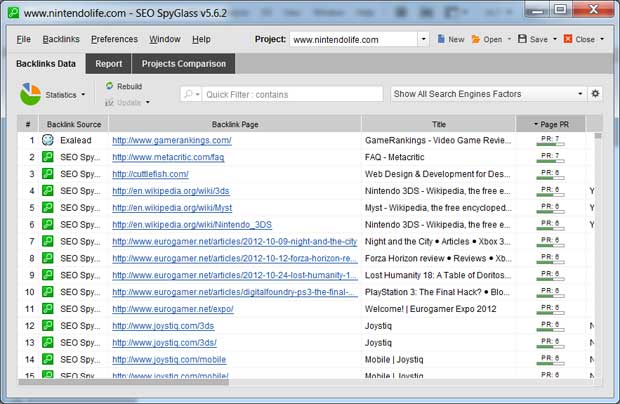The width and height of the screenshot is (620, 404).
Task: Click the Update icon
Action: point(110,102)
